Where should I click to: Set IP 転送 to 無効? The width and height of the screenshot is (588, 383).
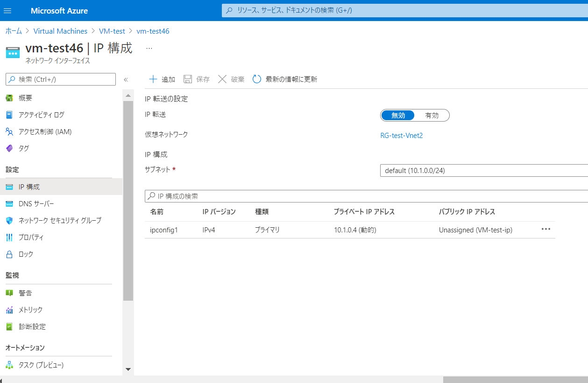[398, 116]
